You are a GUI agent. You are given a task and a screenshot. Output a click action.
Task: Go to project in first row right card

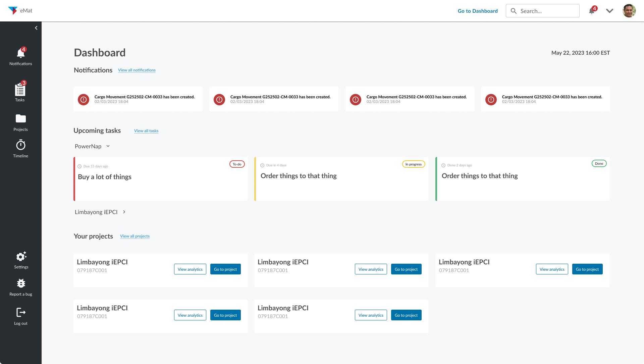[x=587, y=269]
